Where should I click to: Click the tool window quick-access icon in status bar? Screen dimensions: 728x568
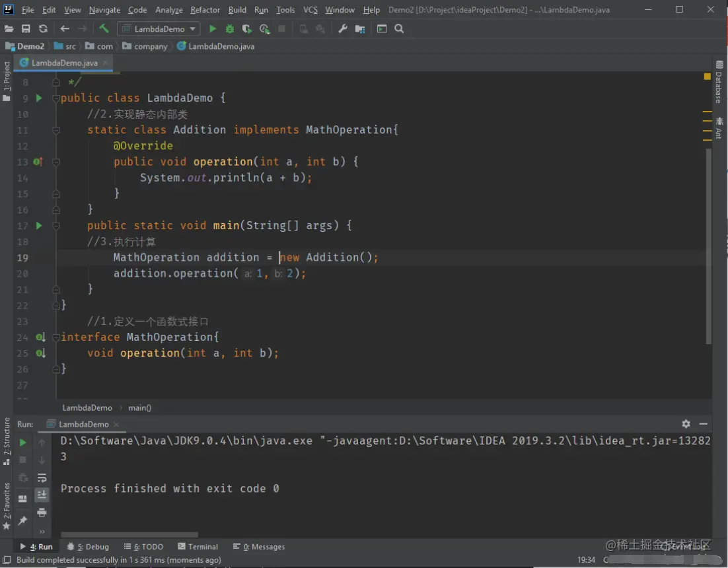pyautogui.click(x=7, y=559)
